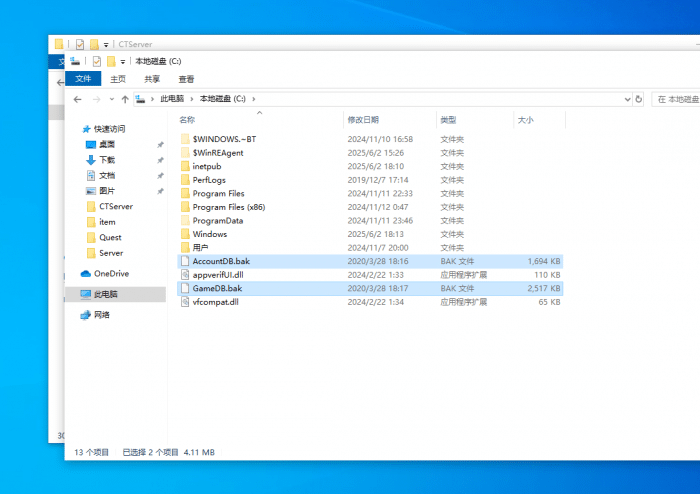The width and height of the screenshot is (700, 494).
Task: Click the Back navigation arrow
Action: (78, 99)
